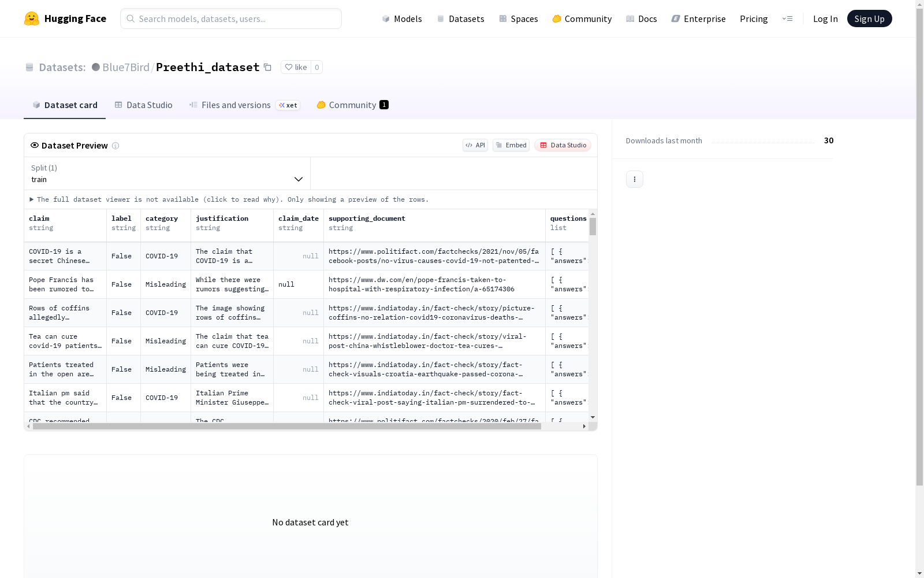Click the indiatoday croatia-earthquake URL cell
924x578 pixels.
434,369
